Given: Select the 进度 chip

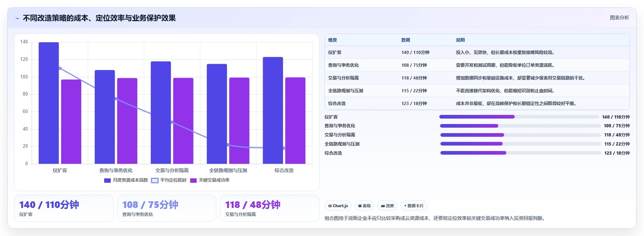Looking at the screenshot, I should pos(387,206).
